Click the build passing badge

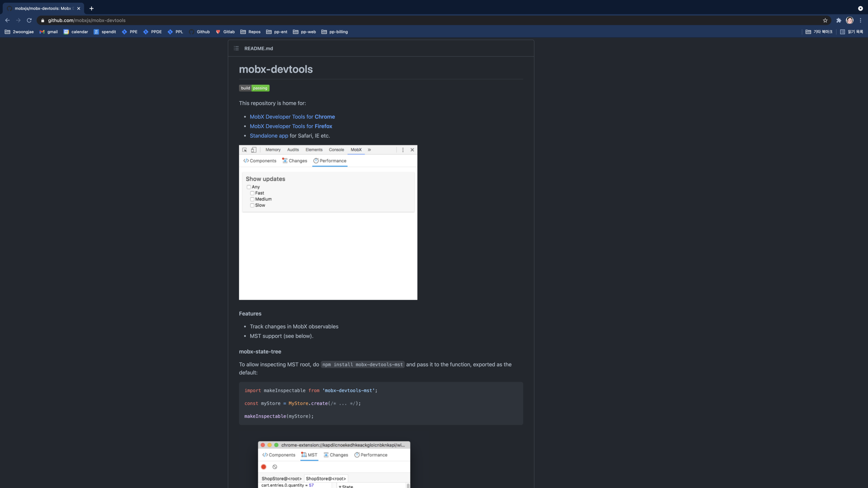click(x=254, y=88)
